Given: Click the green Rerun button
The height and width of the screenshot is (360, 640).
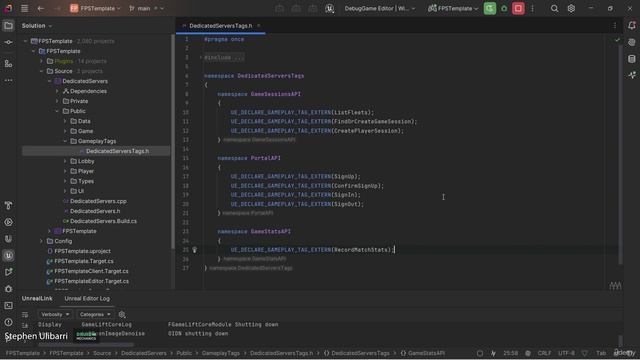Looking at the screenshot, I should (x=490, y=8).
